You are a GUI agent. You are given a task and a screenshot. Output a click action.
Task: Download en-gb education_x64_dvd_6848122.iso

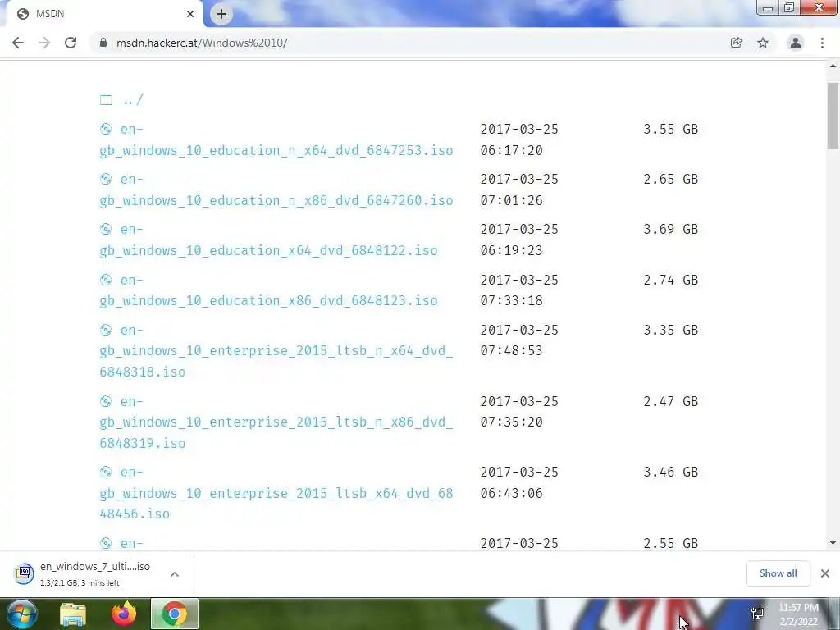(268, 240)
